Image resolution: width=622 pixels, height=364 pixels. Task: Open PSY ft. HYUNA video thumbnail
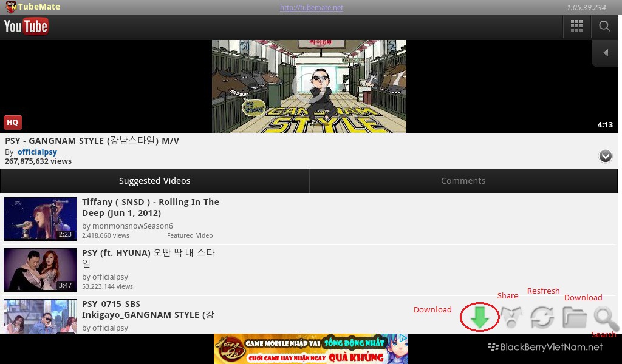click(x=40, y=269)
